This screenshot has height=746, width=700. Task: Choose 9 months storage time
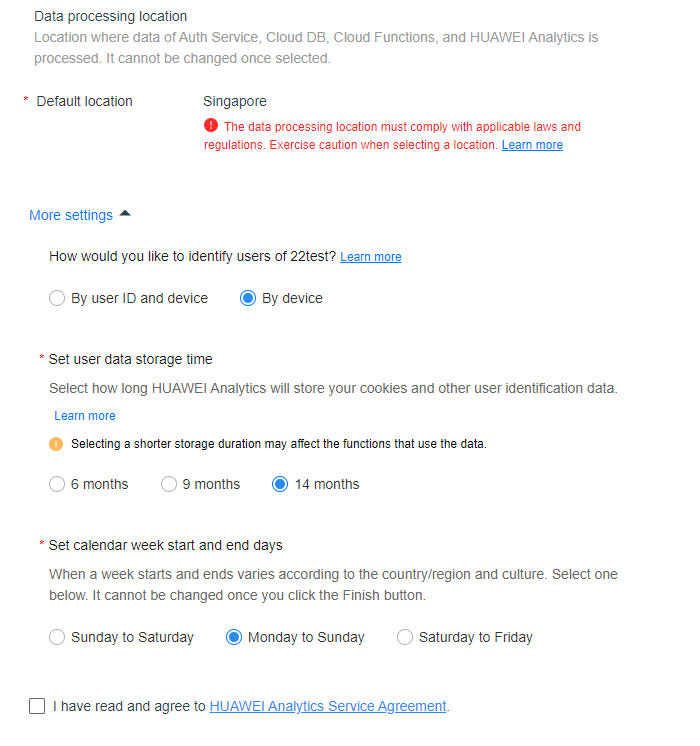pyautogui.click(x=168, y=484)
